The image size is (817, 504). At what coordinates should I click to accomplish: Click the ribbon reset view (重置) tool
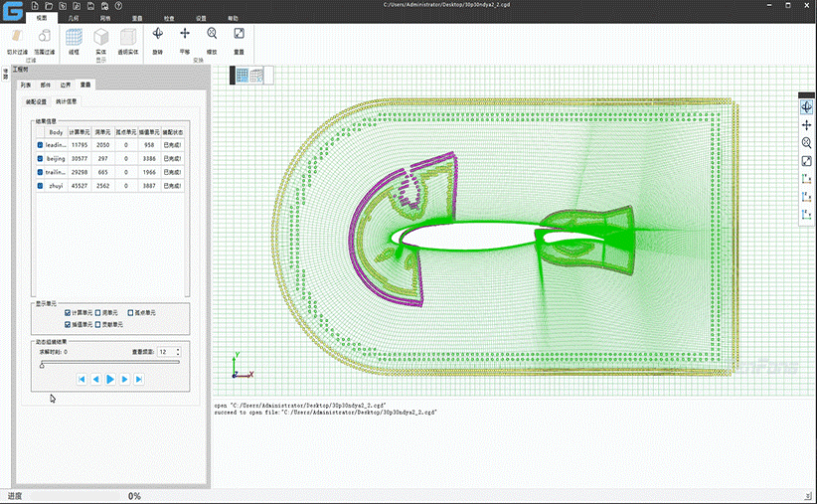239,41
